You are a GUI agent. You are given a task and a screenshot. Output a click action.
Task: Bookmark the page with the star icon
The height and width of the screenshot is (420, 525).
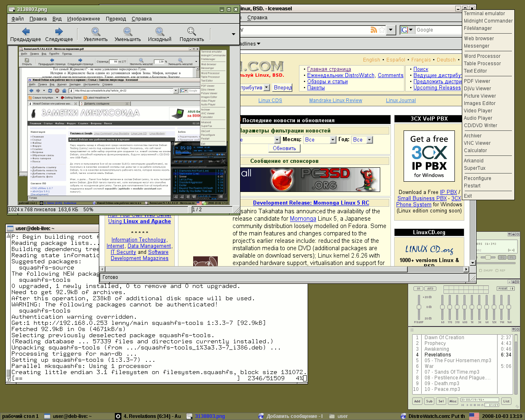click(382, 30)
